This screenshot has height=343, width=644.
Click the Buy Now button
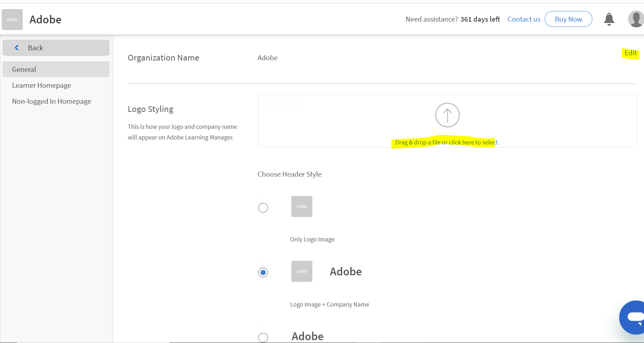click(568, 19)
